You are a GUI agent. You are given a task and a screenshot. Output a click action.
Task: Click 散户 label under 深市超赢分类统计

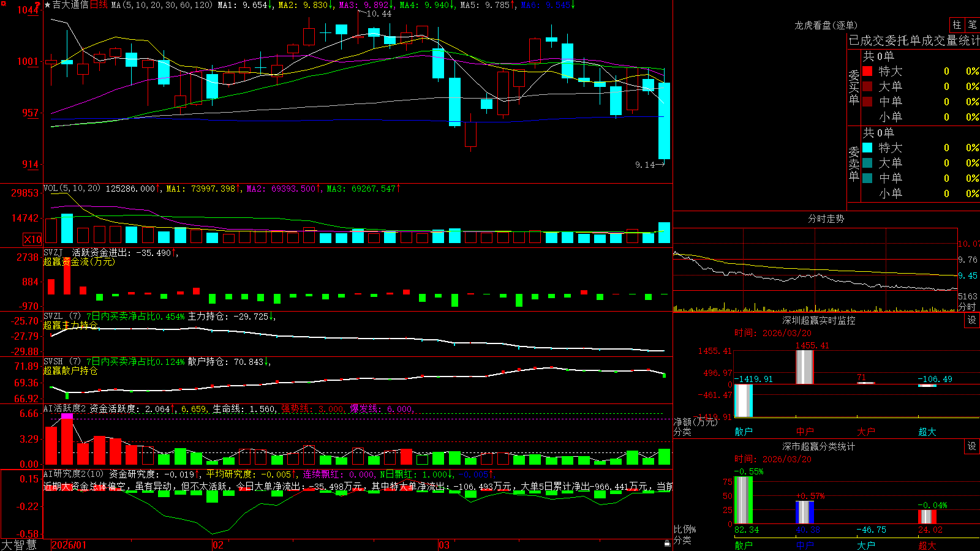coord(744,545)
